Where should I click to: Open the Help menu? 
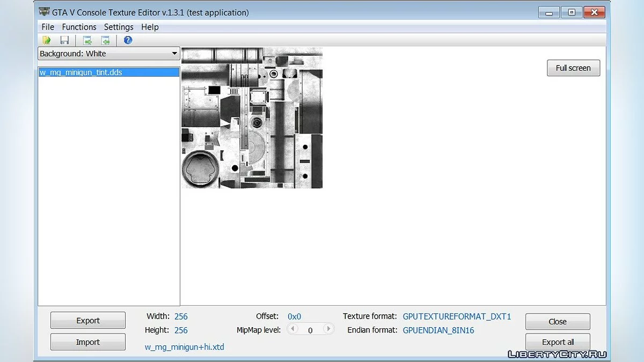[150, 27]
